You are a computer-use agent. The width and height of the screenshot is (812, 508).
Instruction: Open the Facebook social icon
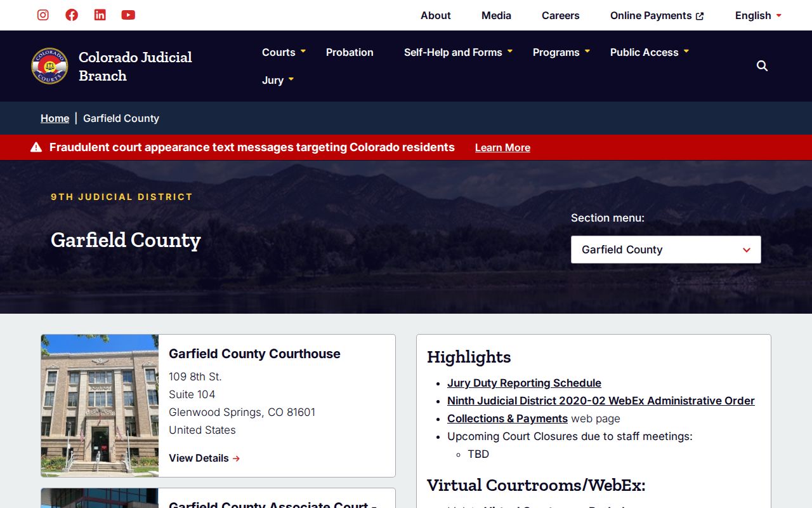pyautogui.click(x=72, y=15)
